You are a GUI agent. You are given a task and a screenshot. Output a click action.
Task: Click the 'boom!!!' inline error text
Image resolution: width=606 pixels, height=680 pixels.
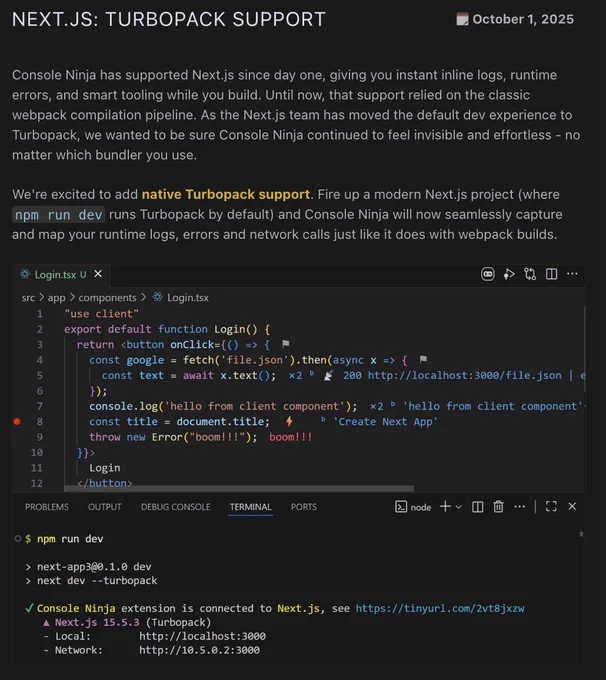pos(291,437)
